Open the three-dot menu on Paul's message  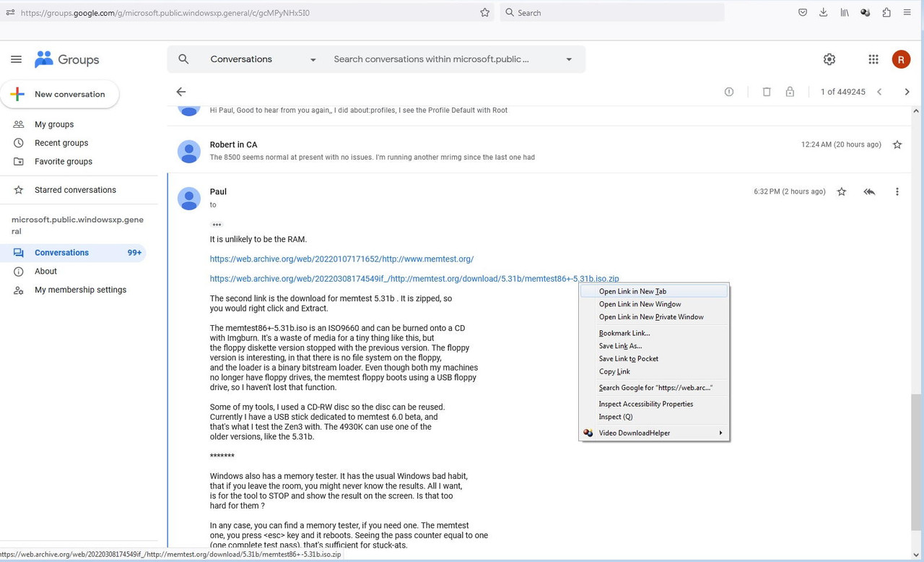(x=897, y=191)
